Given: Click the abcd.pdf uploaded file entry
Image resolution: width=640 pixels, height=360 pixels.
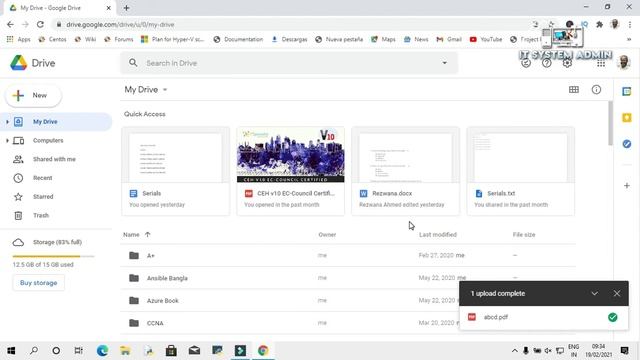Looking at the screenshot, I should click(x=544, y=317).
